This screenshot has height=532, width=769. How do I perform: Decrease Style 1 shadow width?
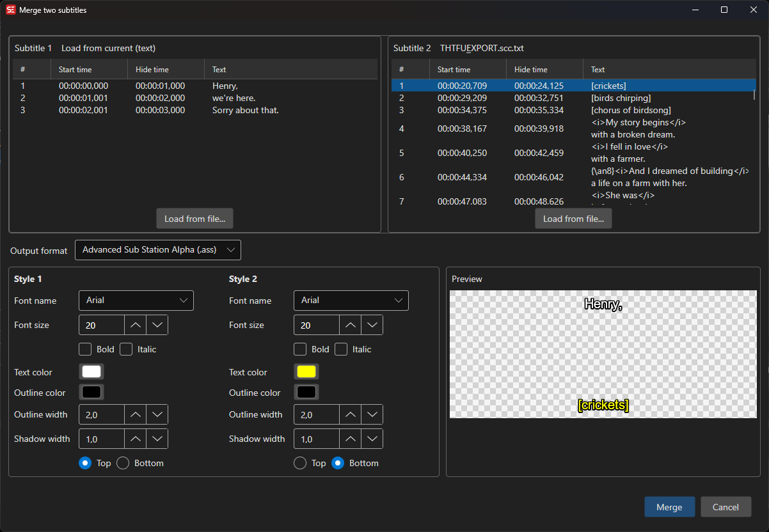[x=157, y=439]
